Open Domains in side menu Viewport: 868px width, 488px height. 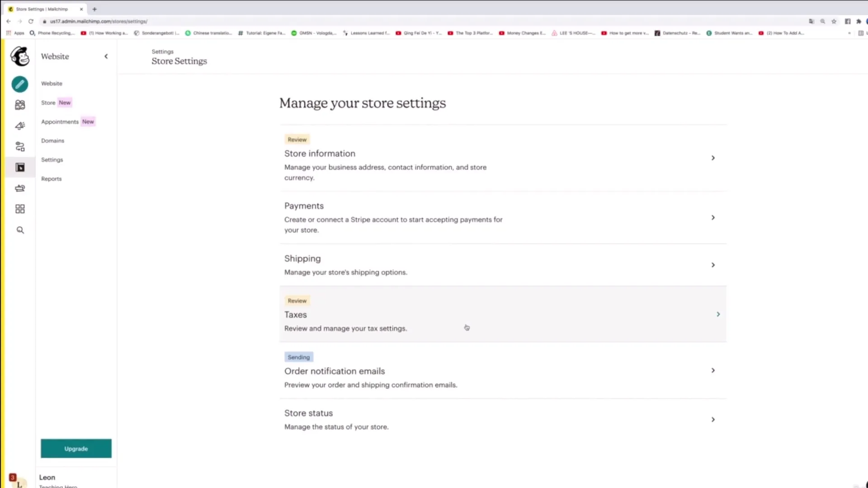[53, 141]
